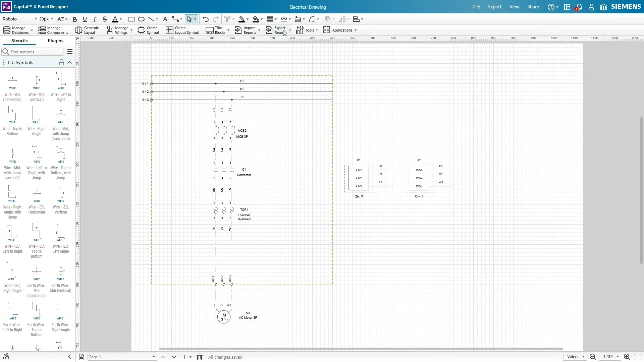Enable strikethrough formatting
Viewport: 644px width, 362px height.
pyautogui.click(x=105, y=19)
